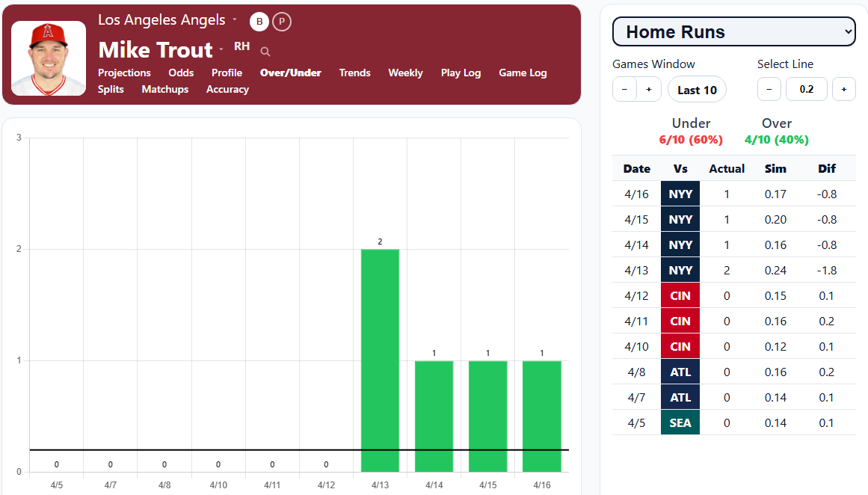Select the B batter toggle
This screenshot has width=868, height=495.
click(259, 22)
